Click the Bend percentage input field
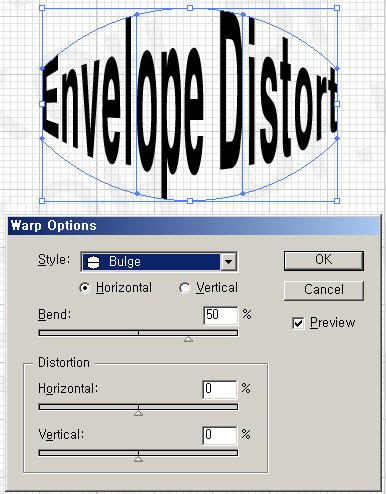386x494 pixels. [221, 315]
